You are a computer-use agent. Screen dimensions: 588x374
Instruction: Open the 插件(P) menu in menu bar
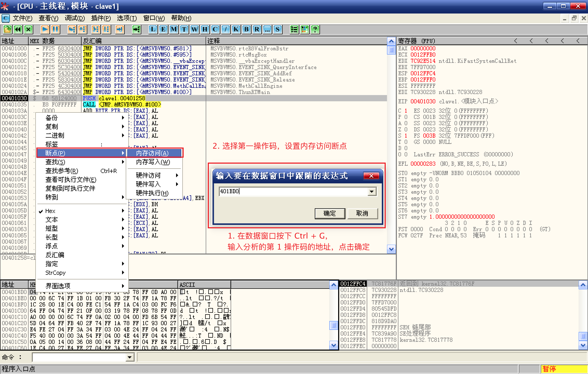click(101, 18)
